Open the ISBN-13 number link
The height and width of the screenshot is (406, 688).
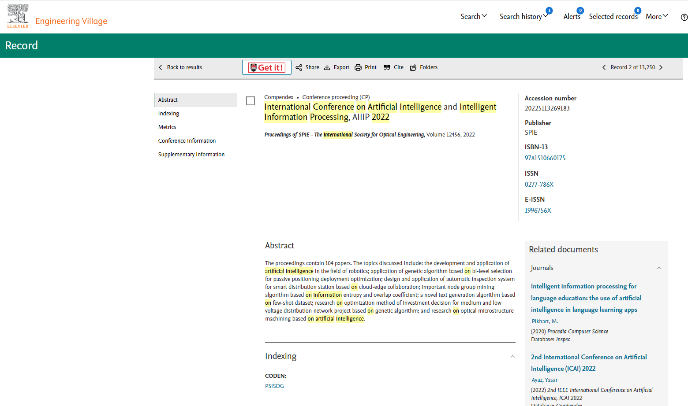pos(545,158)
